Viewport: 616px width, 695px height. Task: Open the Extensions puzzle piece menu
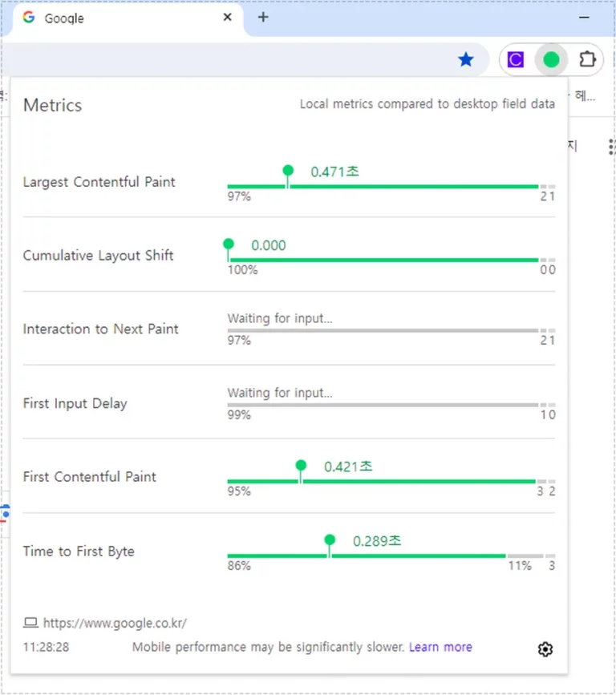click(x=587, y=59)
